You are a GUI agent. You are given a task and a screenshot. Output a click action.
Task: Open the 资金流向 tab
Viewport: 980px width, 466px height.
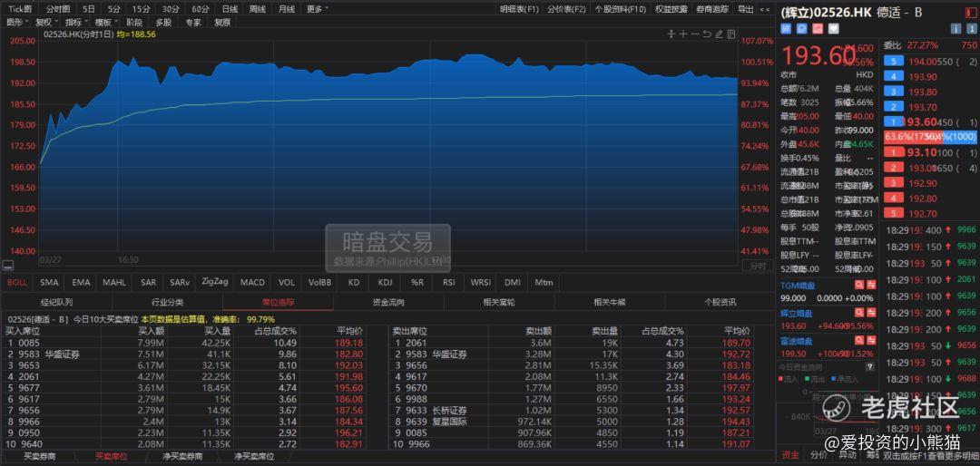(x=388, y=302)
